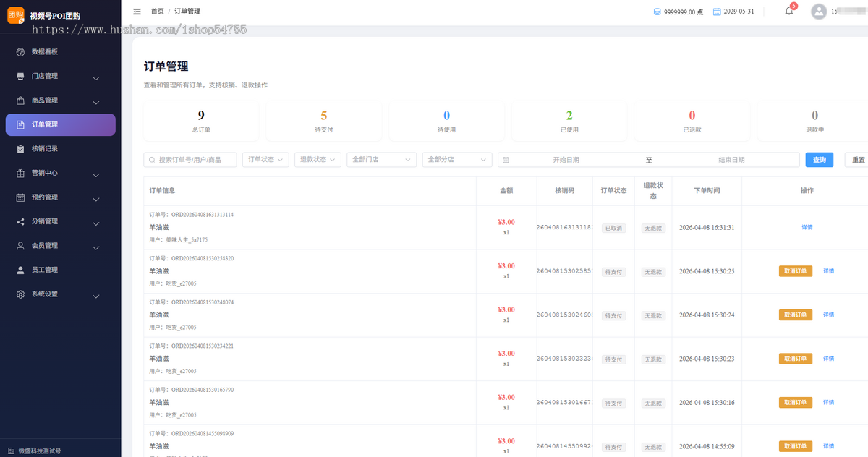Expand the 门店管理 submenu chevron

[x=96, y=77]
